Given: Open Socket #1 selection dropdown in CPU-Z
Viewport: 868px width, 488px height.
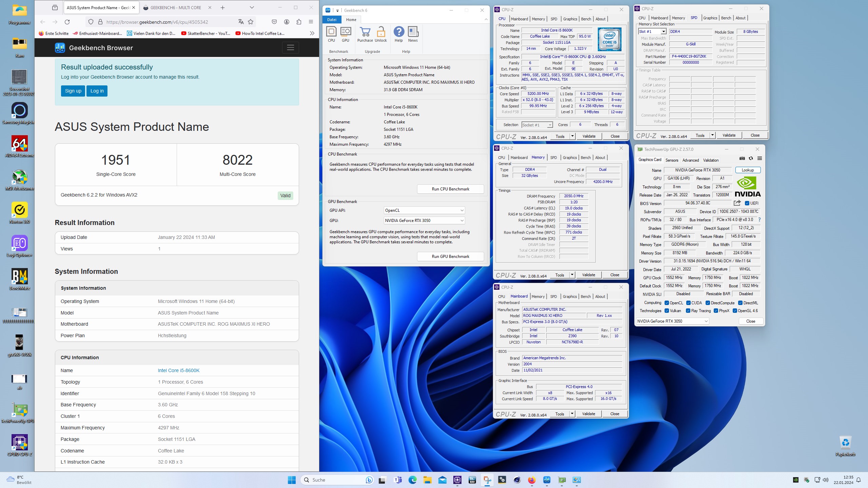Looking at the screenshot, I should 537,125.
